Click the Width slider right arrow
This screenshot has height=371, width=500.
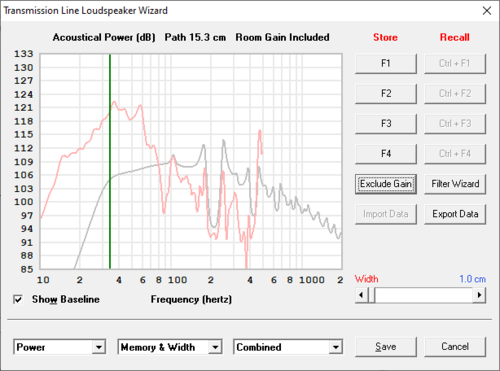point(479,295)
